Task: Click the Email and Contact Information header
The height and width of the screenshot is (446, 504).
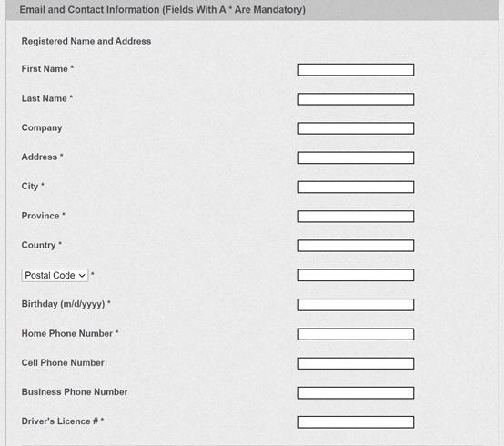Action: [x=163, y=10]
